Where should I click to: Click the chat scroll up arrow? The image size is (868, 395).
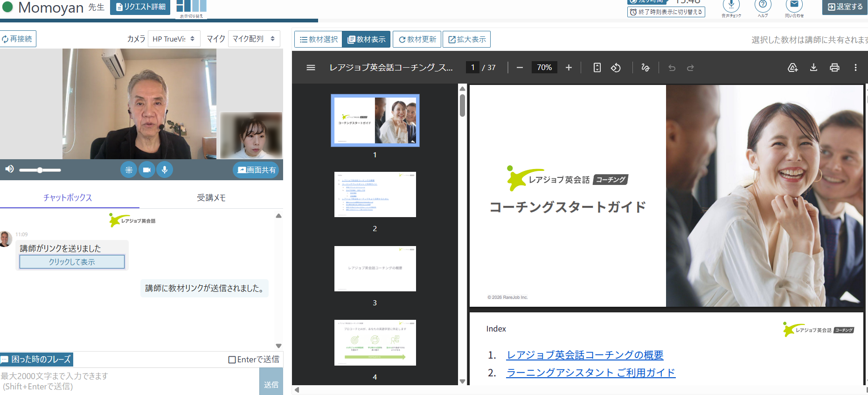[278, 216]
